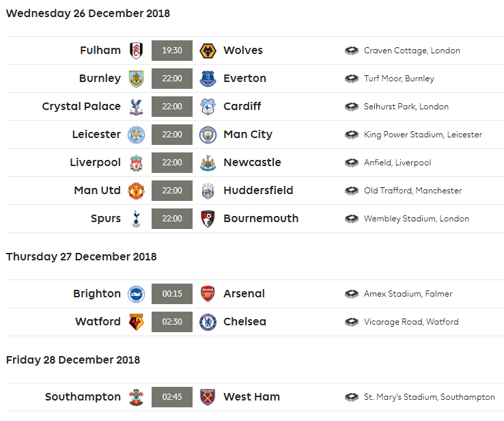Click Vicarage Road, Watford venue
504x421 pixels.
pyautogui.click(x=411, y=322)
